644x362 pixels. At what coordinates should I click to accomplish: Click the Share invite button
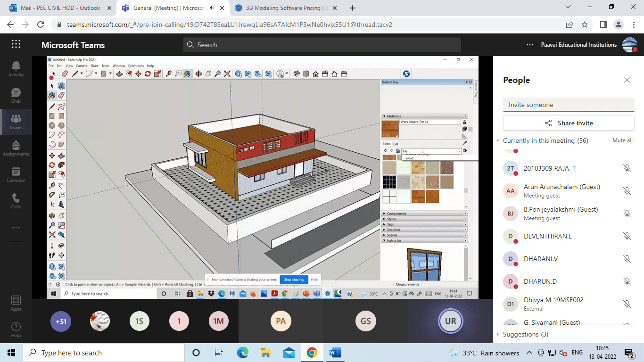point(569,123)
